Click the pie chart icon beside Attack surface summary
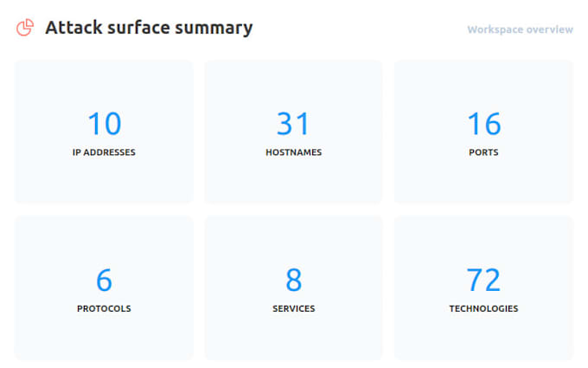 [x=25, y=28]
